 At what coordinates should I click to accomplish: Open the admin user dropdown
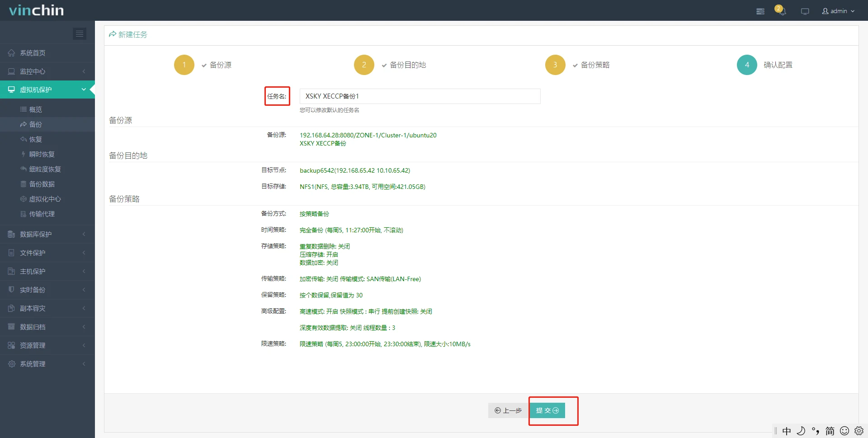(838, 11)
